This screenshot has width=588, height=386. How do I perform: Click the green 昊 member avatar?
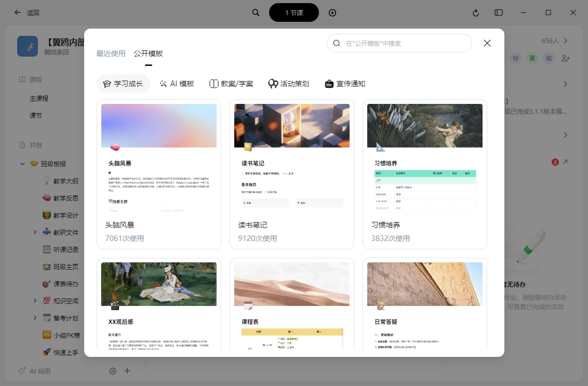pyautogui.click(x=532, y=58)
